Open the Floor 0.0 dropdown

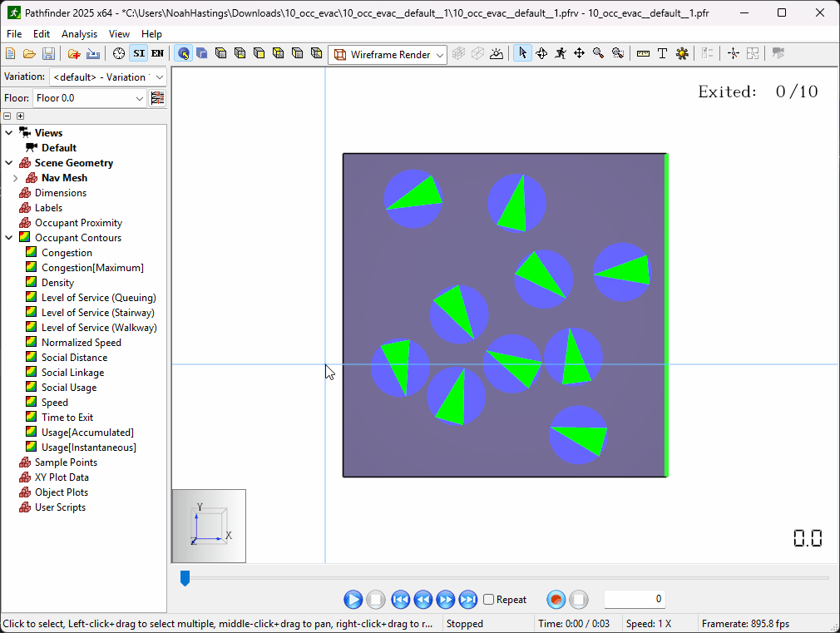[x=90, y=98]
